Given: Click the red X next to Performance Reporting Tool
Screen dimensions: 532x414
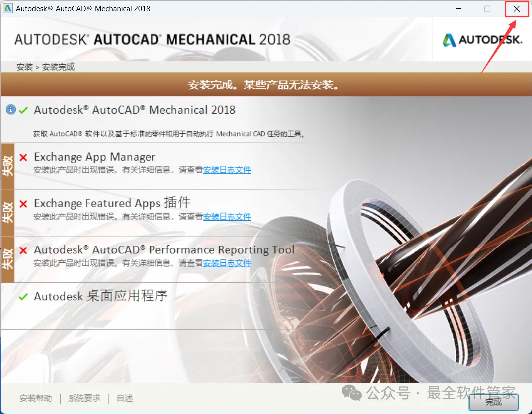Looking at the screenshot, I should click(x=23, y=251).
